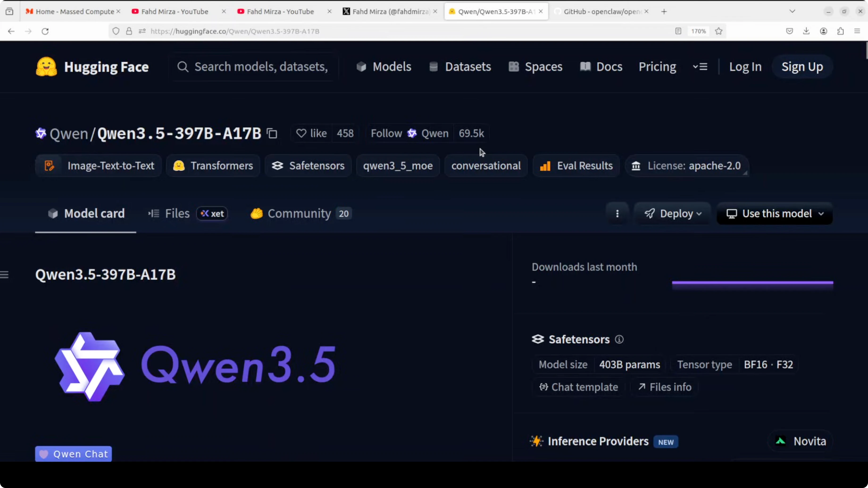868x488 pixels.
Task: Open the Community tab
Action: (x=299, y=214)
